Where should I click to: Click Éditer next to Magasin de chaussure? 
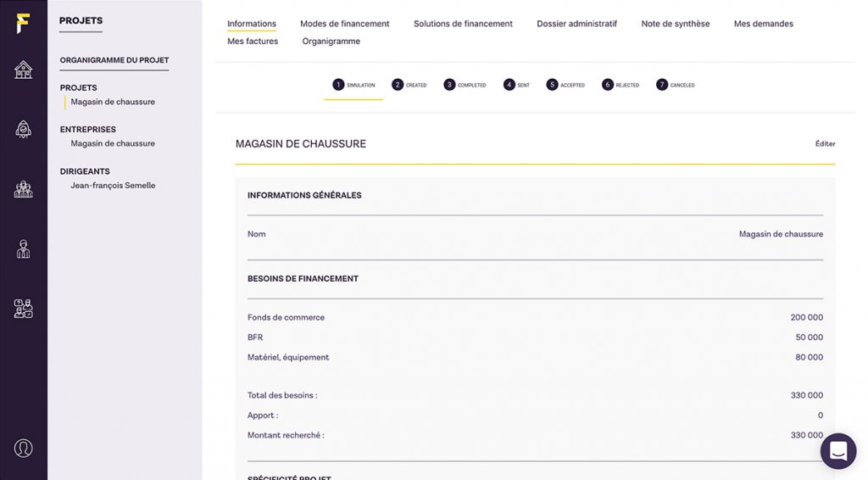point(825,144)
